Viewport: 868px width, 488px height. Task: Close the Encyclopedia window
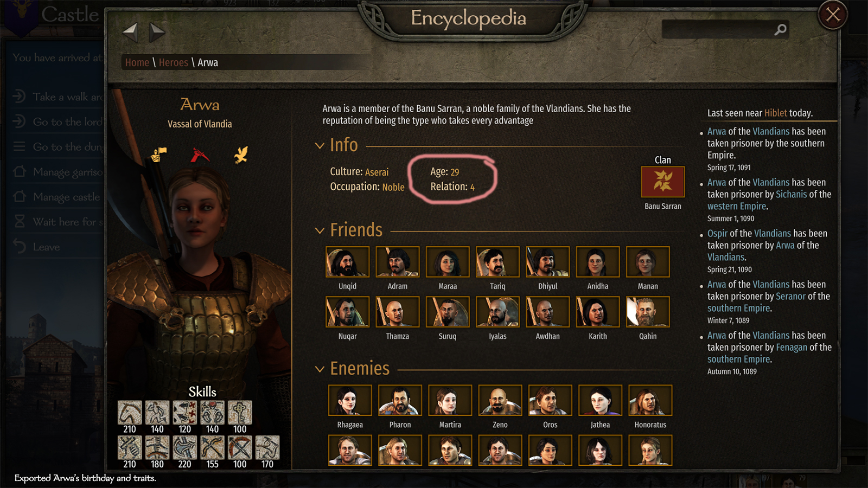(833, 15)
